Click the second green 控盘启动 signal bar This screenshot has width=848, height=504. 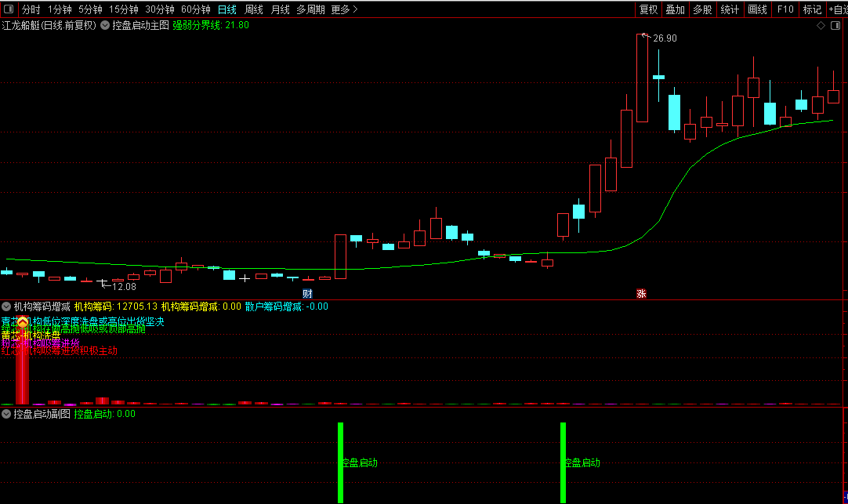pos(563,463)
